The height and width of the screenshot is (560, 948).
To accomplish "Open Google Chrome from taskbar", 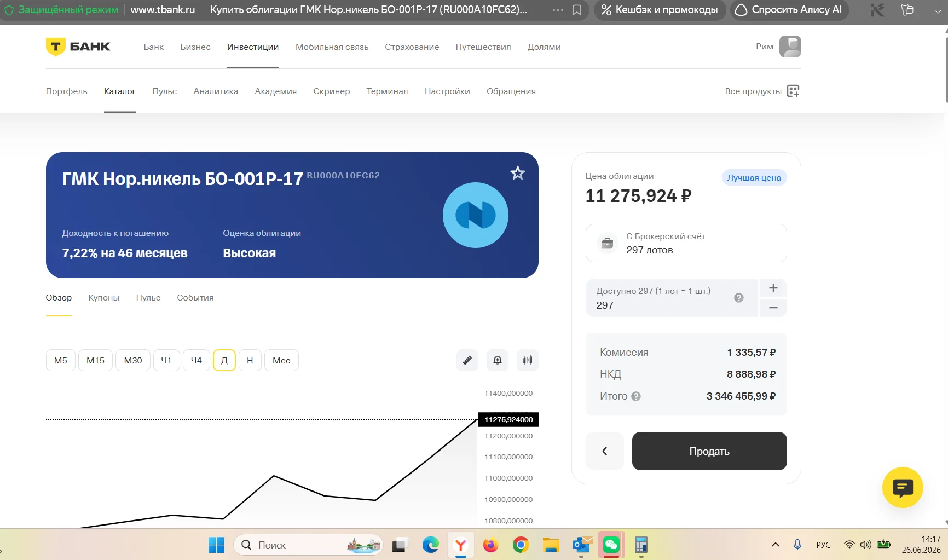I will coord(521,545).
